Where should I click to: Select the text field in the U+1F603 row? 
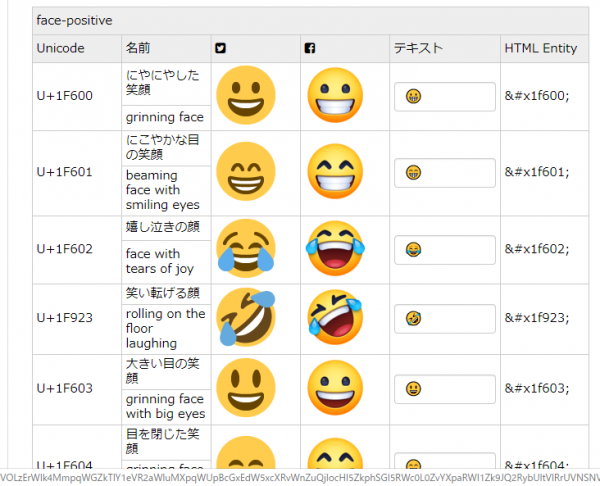445,389
